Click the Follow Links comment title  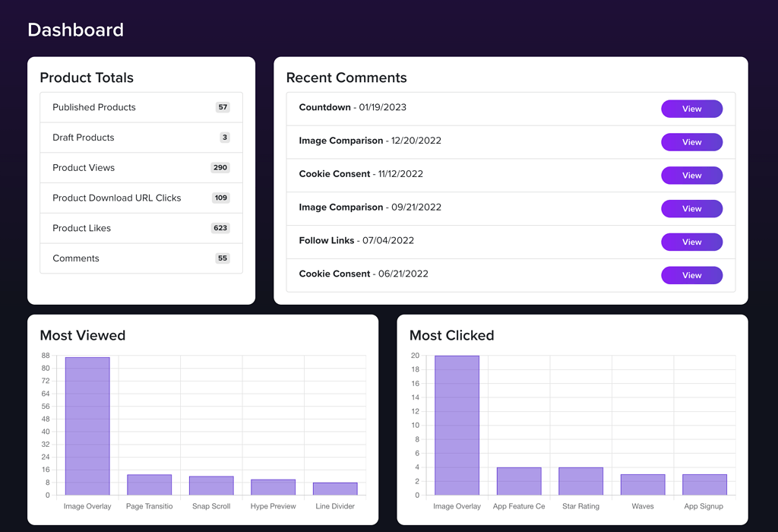(x=327, y=241)
